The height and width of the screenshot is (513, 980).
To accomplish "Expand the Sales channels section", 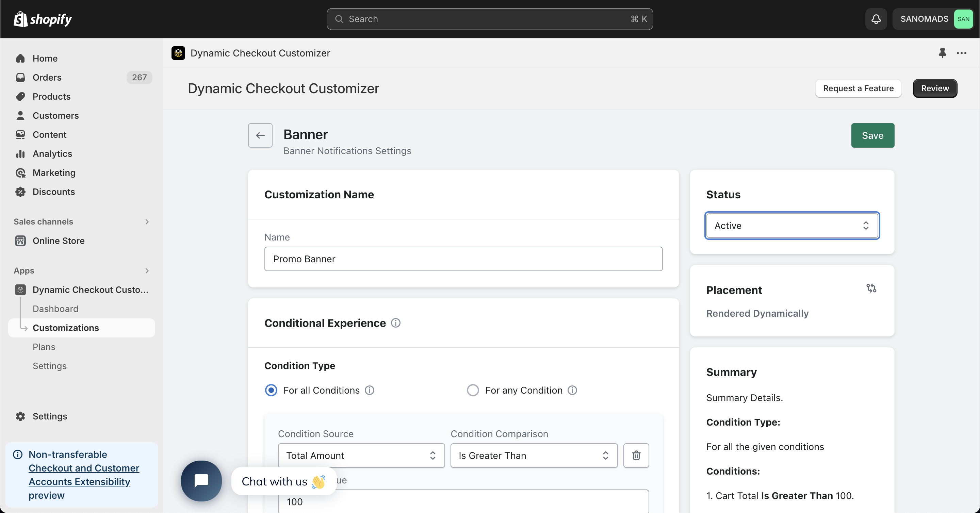I will click(147, 222).
